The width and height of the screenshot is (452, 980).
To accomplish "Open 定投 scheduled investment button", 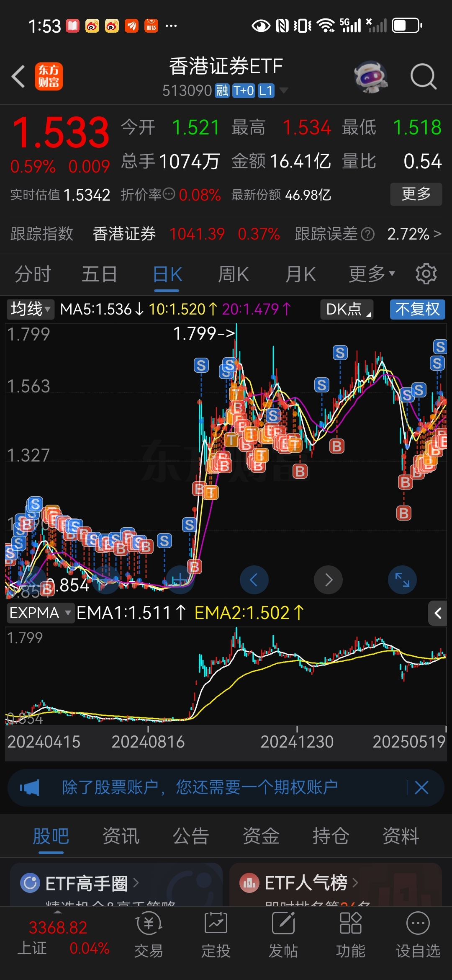I will coord(216,935).
